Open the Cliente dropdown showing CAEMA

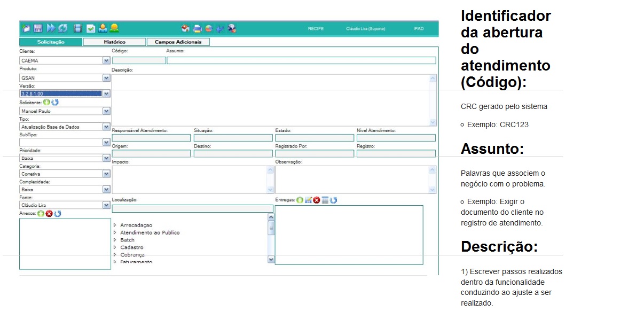click(x=106, y=61)
